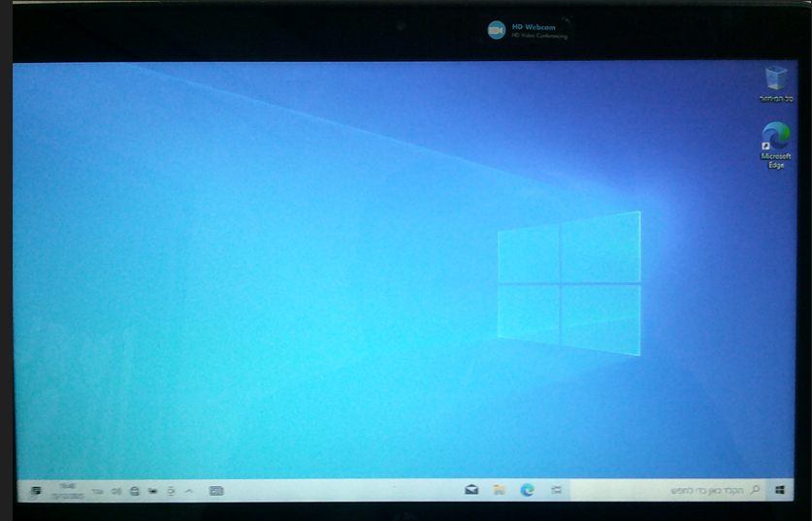Image resolution: width=812 pixels, height=521 pixels.
Task: Launch Microsoft Edge from the taskbar
Action: click(528, 491)
